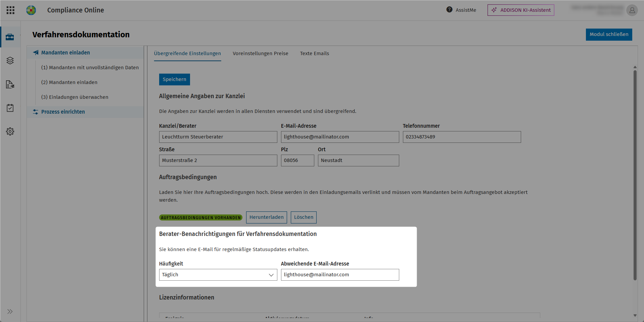Click the Lizenzinformationen heading

coord(187,297)
